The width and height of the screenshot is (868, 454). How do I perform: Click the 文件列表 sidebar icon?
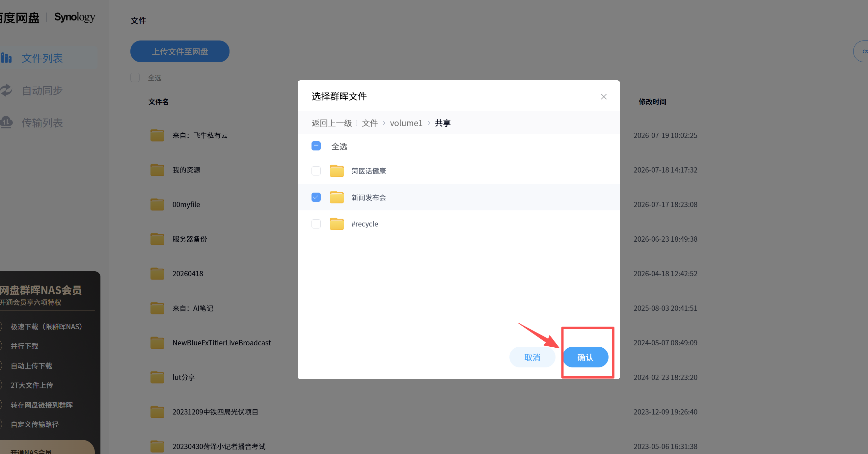tap(6, 58)
